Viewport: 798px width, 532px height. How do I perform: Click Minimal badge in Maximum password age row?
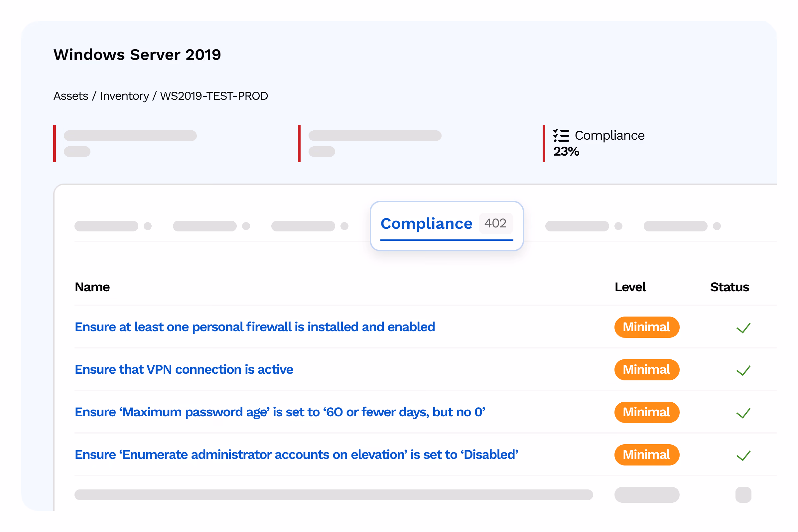pyautogui.click(x=647, y=412)
